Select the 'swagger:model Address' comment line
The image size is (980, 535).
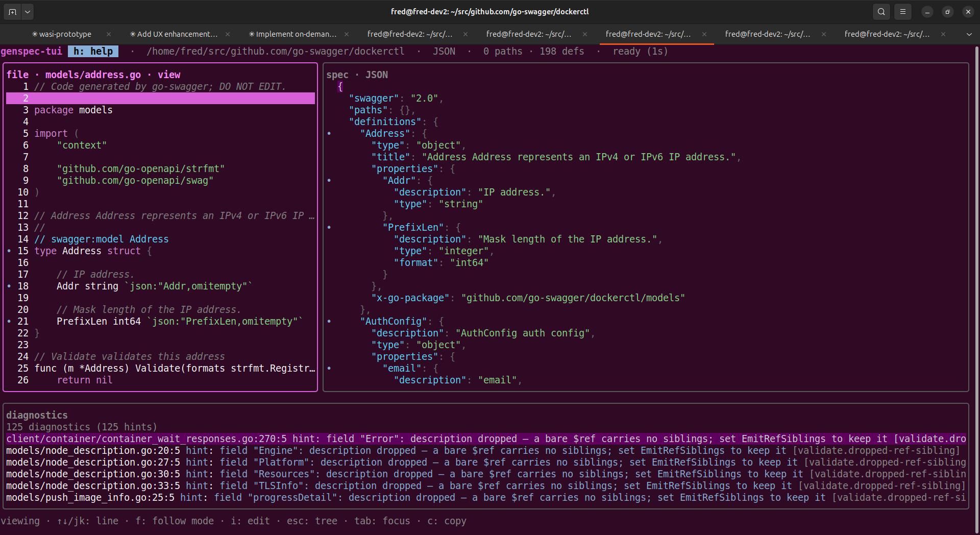point(101,239)
